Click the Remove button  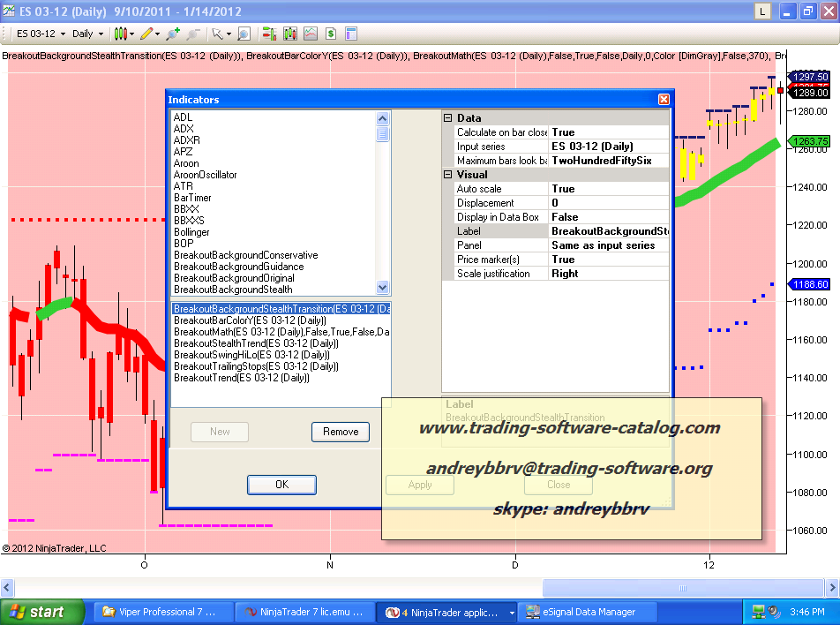click(340, 432)
